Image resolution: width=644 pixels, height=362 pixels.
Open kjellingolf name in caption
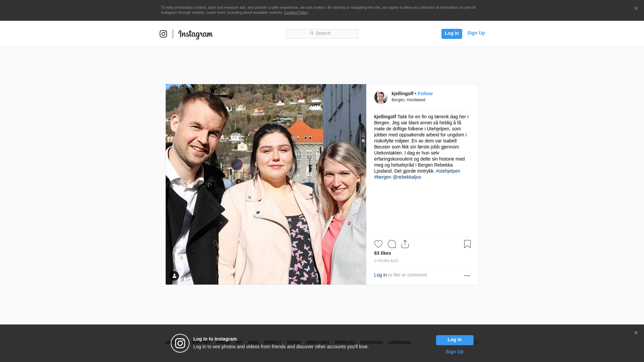click(x=385, y=117)
